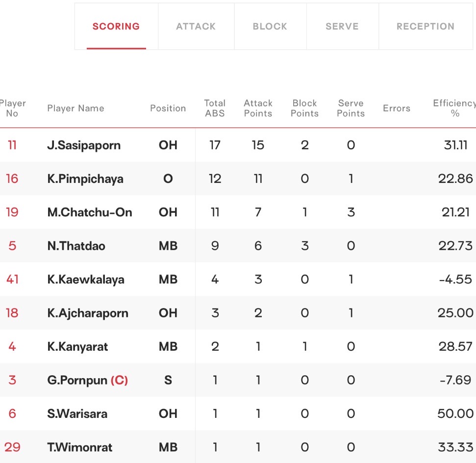
Task: Click T.Wimonrat in the last row
Action: pos(80,447)
